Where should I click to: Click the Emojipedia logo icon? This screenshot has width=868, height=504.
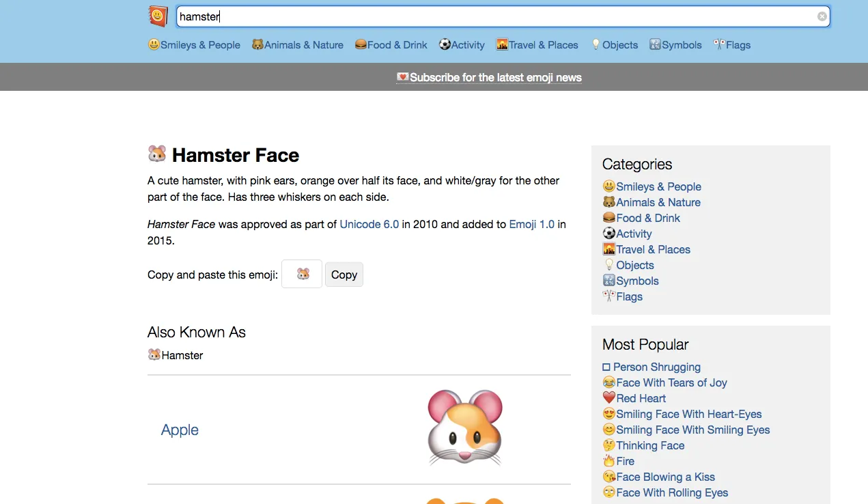(158, 16)
